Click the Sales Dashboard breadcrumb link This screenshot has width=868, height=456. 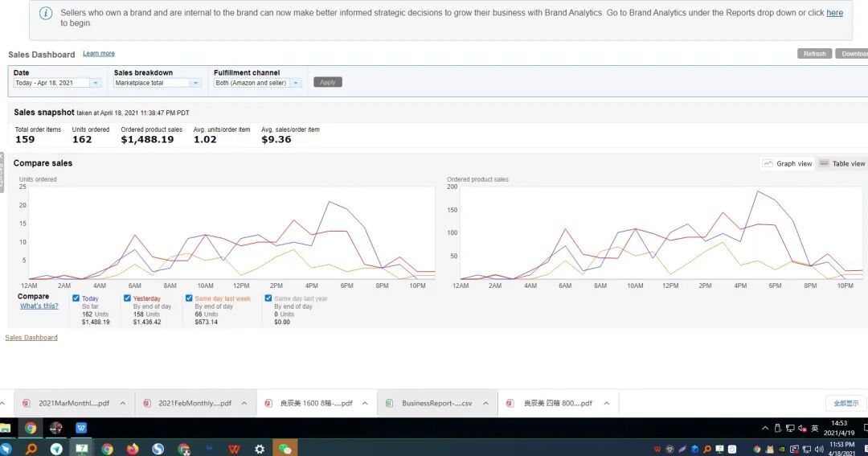pos(31,338)
